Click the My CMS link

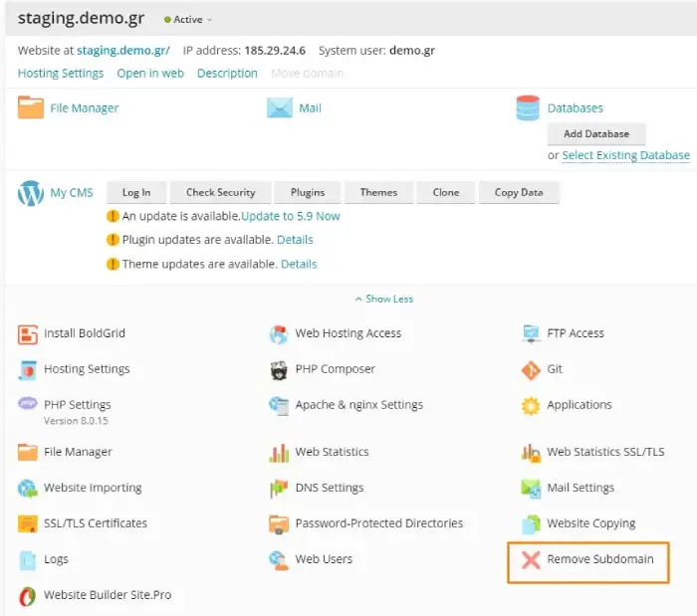point(72,193)
